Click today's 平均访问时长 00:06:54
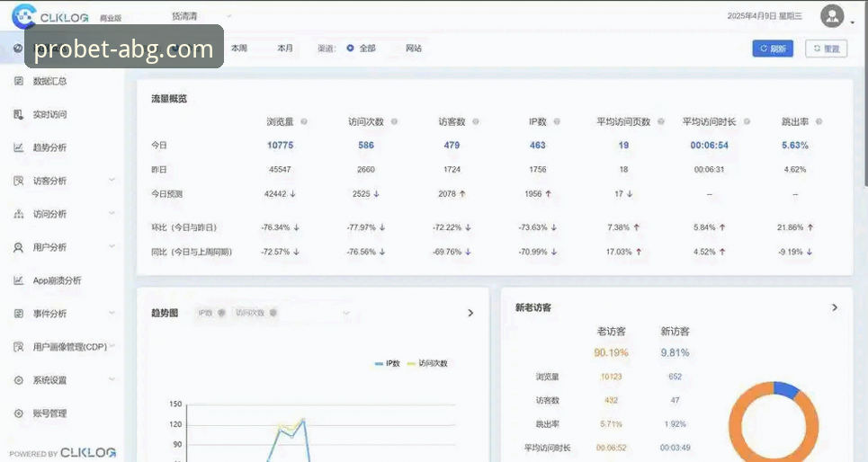Screen dimensions: 868x462 pos(709,145)
